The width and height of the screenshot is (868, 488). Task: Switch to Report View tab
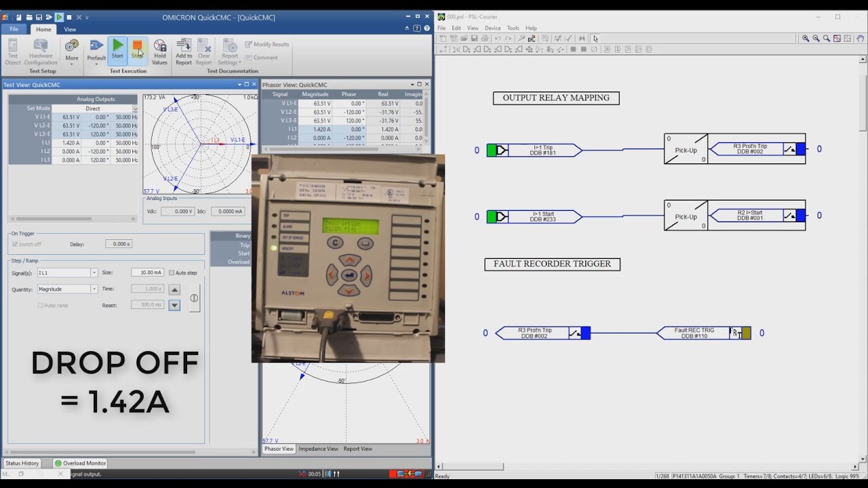click(357, 449)
